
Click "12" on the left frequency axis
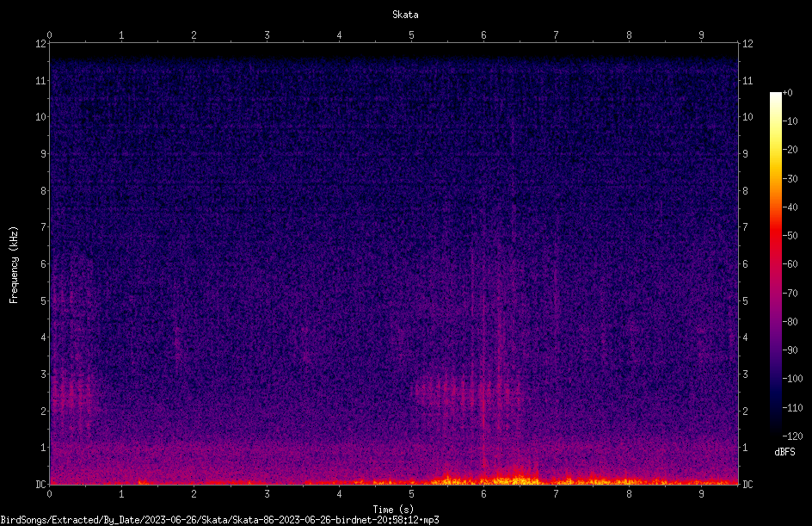tap(40, 44)
